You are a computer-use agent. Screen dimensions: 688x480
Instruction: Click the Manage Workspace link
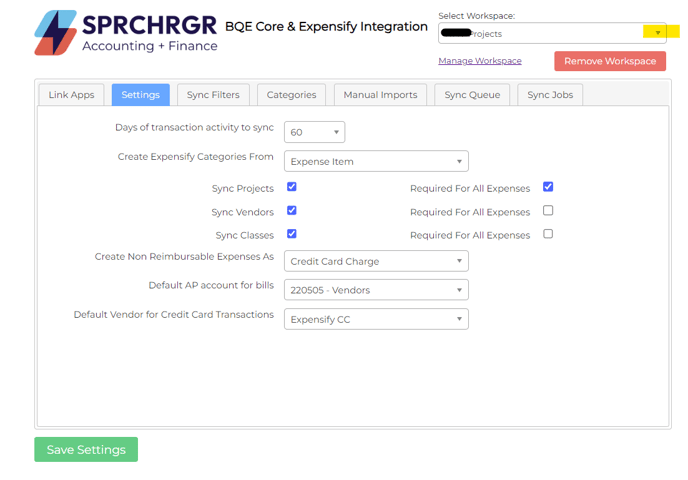pyautogui.click(x=480, y=61)
